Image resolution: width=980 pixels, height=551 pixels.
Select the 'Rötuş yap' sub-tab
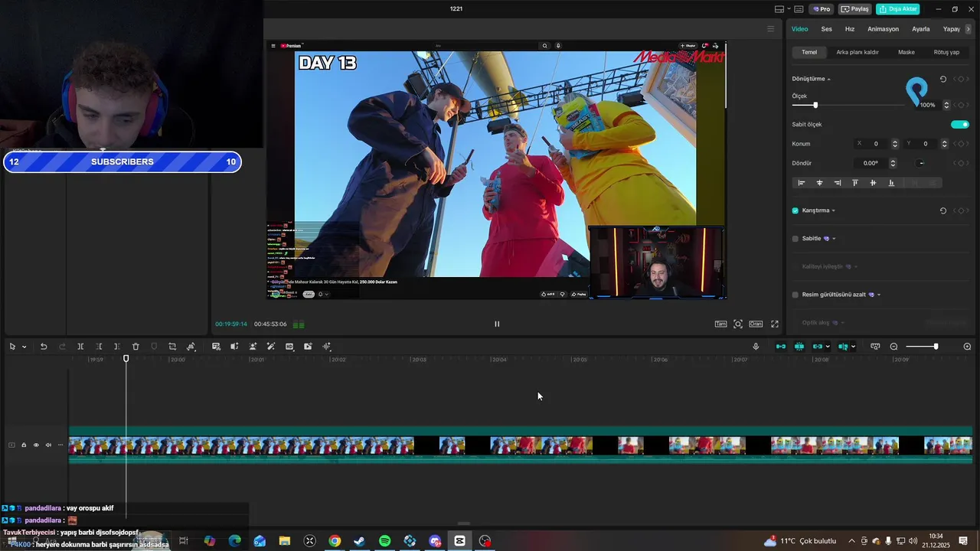(x=946, y=52)
